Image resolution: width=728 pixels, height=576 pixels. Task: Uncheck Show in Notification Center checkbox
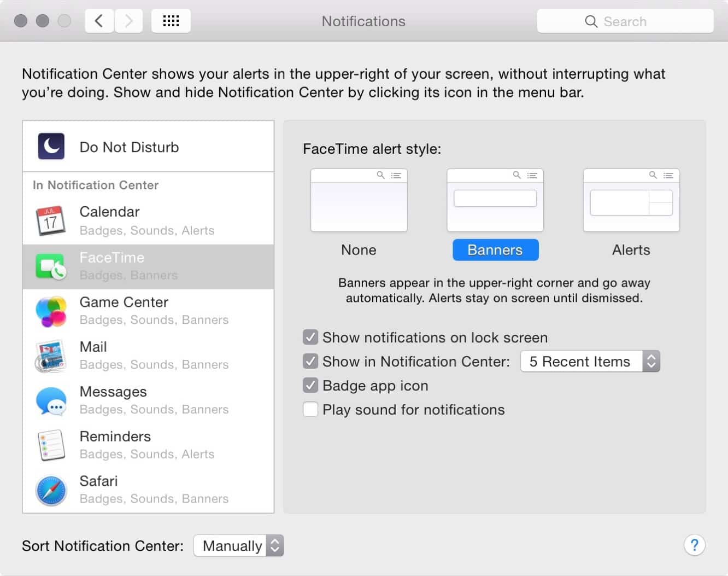(310, 362)
